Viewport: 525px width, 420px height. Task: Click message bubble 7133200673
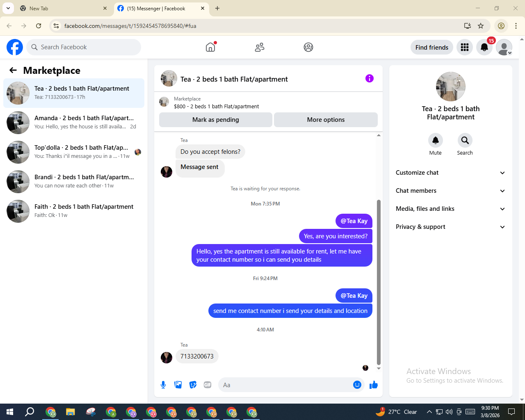197,356
